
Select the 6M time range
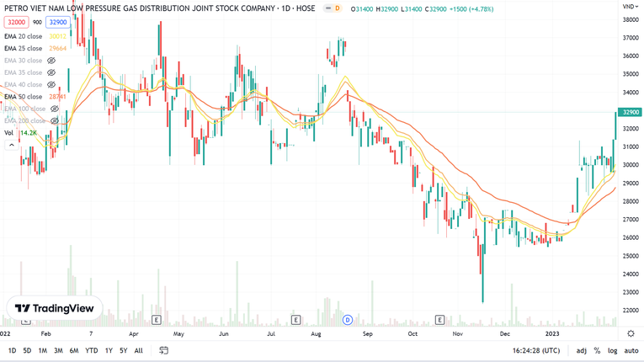point(74,350)
